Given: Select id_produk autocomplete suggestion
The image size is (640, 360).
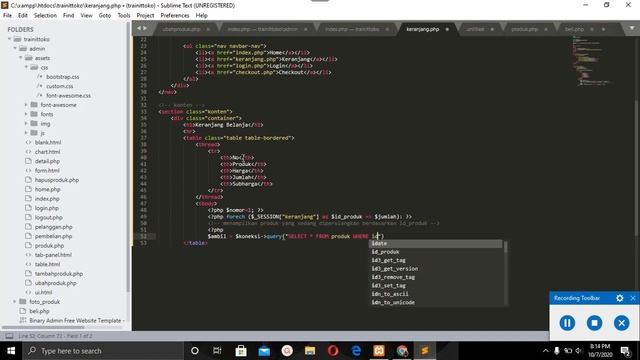Looking at the screenshot, I should coord(436,252).
